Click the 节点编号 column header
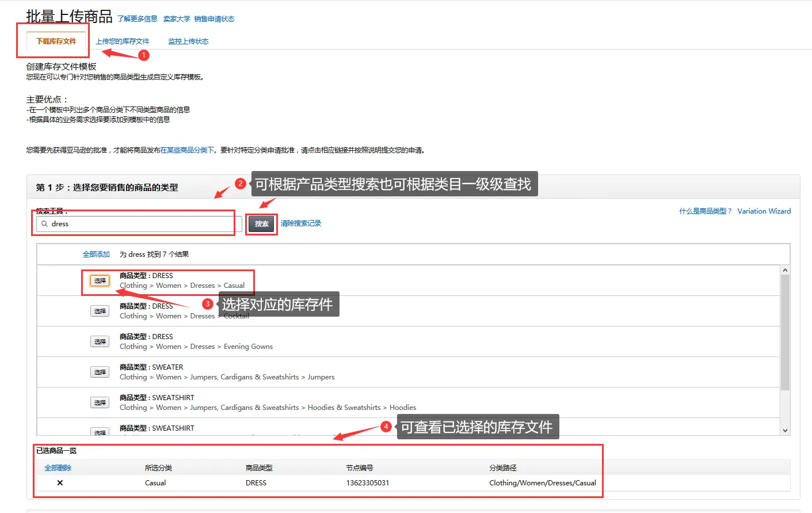This screenshot has height=513, width=812. (360, 468)
